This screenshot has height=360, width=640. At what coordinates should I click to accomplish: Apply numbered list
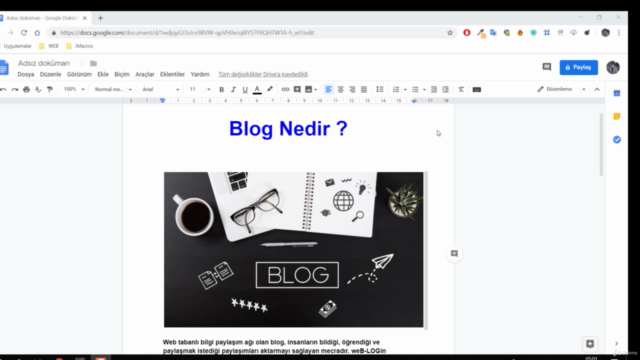pyautogui.click(x=396, y=89)
